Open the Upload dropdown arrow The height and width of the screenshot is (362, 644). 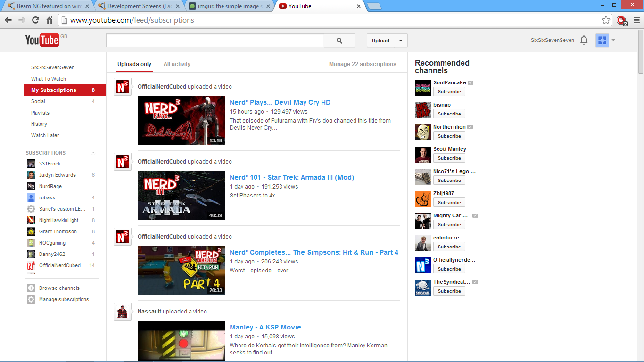[x=401, y=41]
